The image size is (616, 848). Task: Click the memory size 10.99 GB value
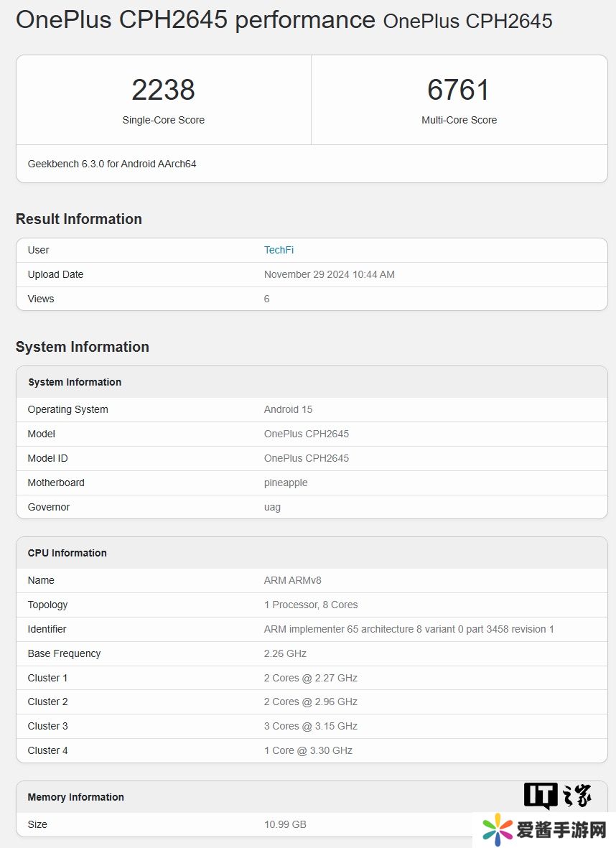(285, 824)
